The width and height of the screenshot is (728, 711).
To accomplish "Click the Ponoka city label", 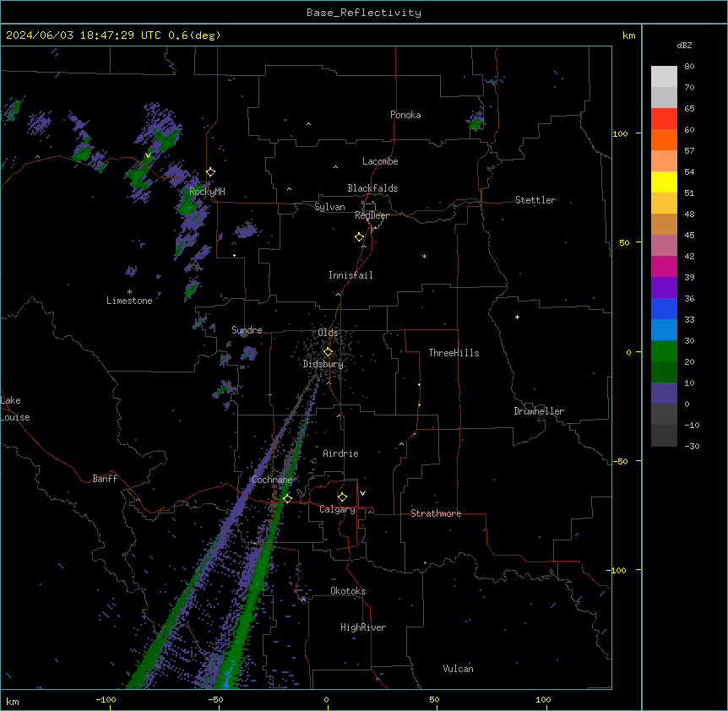I will (x=405, y=115).
